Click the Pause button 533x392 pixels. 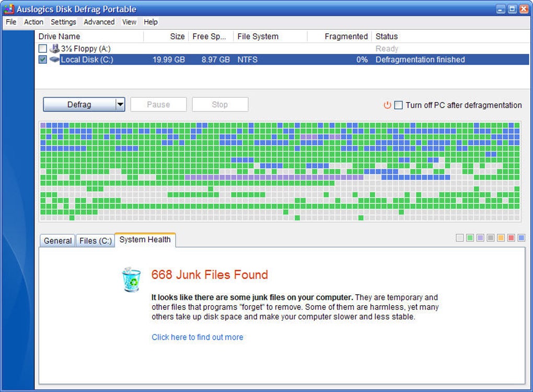point(158,105)
